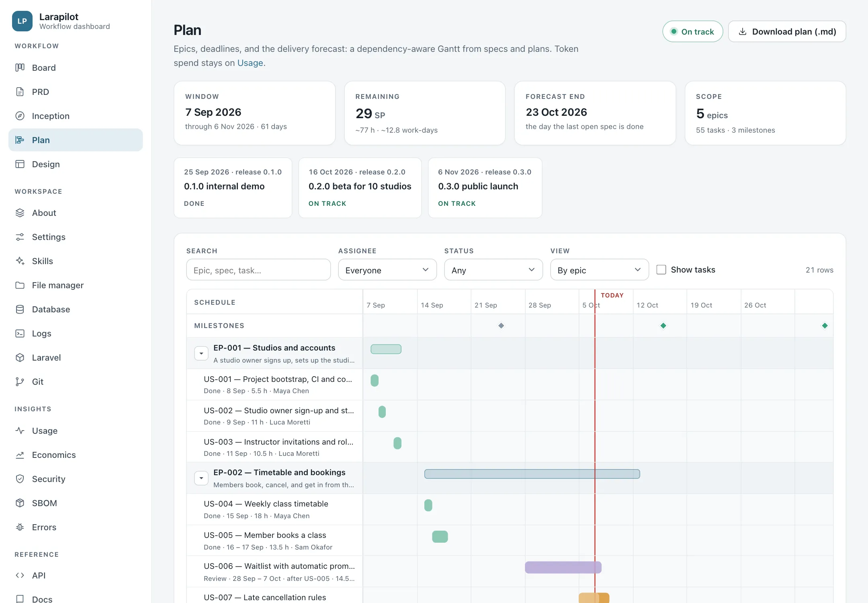Click the Laravel cube icon
The width and height of the screenshot is (868, 603).
click(20, 357)
